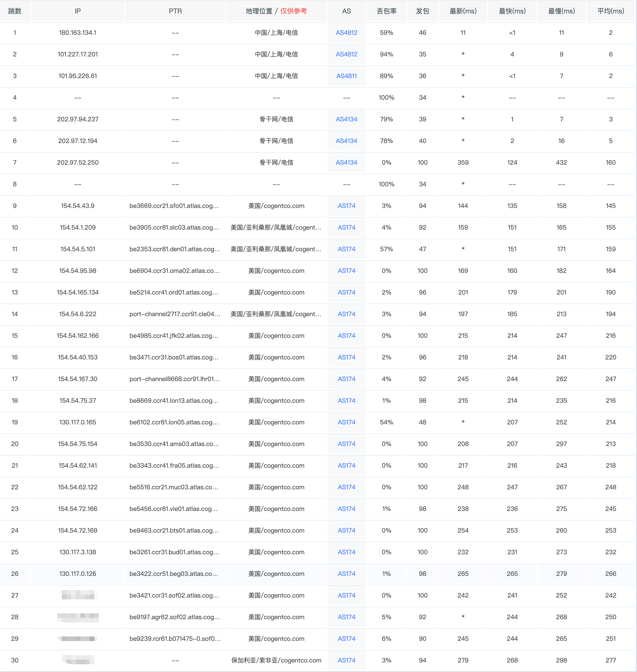Click AS174 link in hop 30 row
The height and width of the screenshot is (672, 637).
tap(346, 660)
